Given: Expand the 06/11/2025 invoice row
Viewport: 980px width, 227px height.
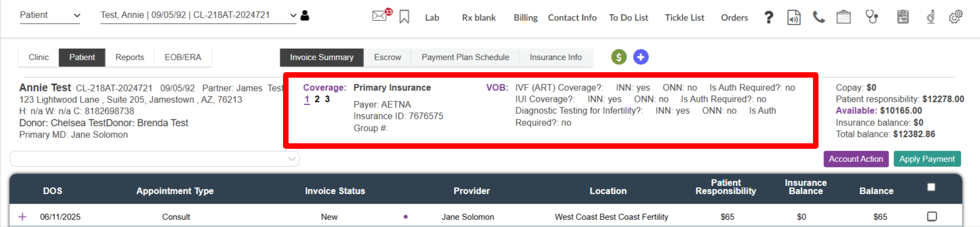Looking at the screenshot, I should (x=22, y=217).
